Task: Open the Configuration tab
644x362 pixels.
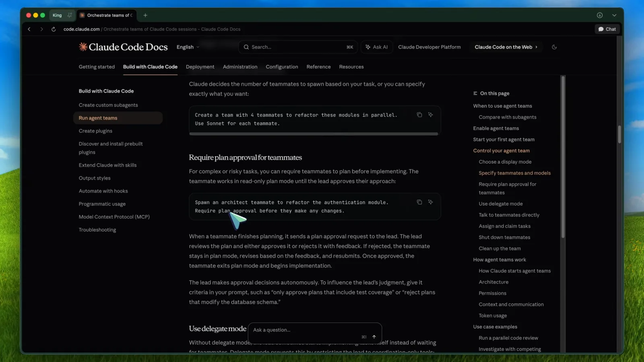Action: (282, 67)
